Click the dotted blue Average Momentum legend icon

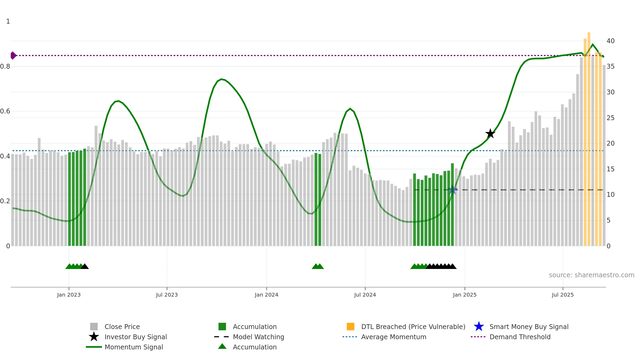pos(350,337)
